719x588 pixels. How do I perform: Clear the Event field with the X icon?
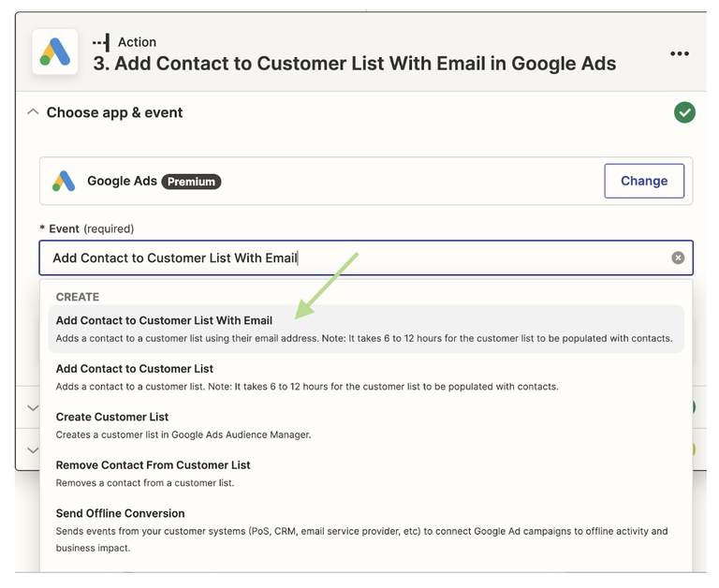click(x=678, y=257)
